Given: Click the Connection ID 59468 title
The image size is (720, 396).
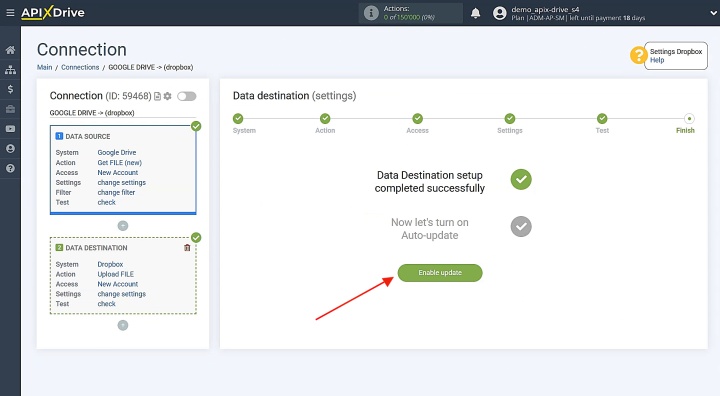Looking at the screenshot, I should point(100,96).
